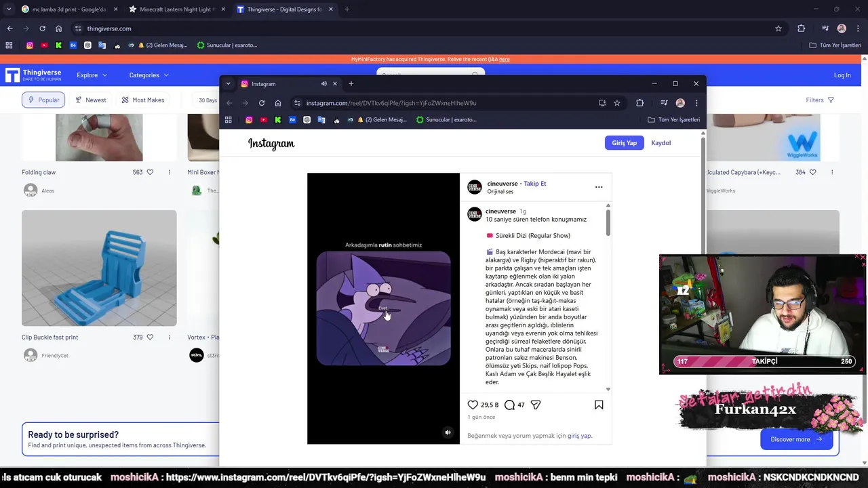View site info in Instagram address bar
Screen dimensions: 868x488
point(297,103)
